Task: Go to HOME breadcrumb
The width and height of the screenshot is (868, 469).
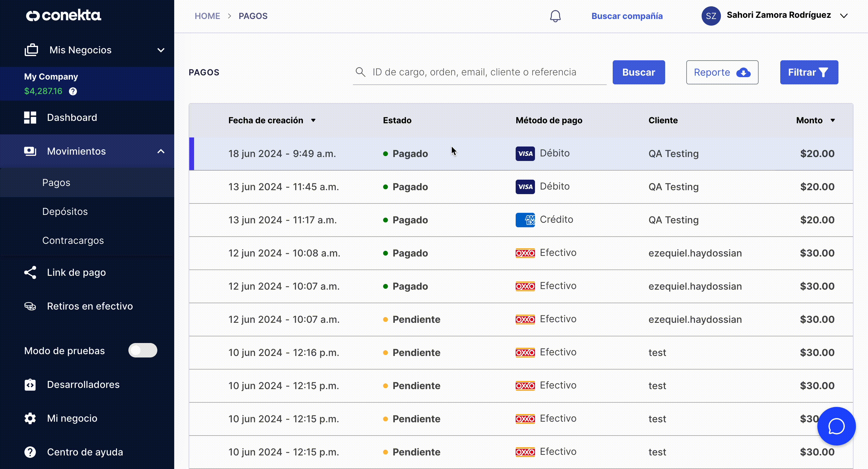Action: [207, 16]
